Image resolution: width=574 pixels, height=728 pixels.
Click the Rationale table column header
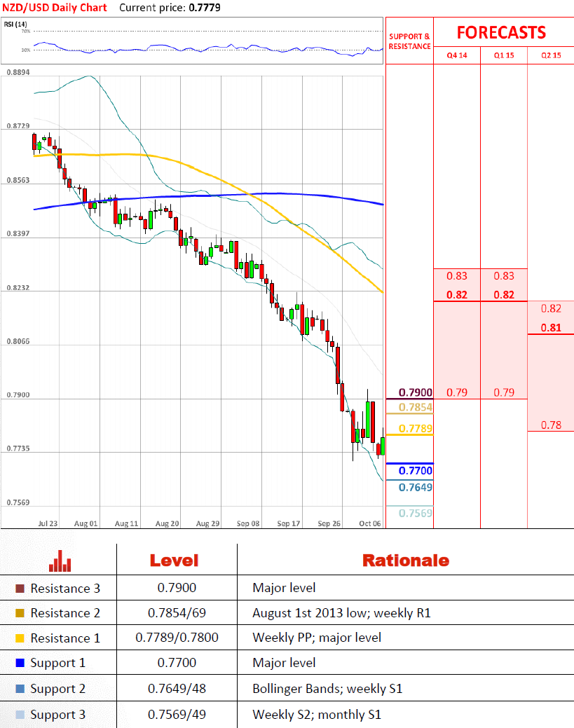[x=406, y=561]
